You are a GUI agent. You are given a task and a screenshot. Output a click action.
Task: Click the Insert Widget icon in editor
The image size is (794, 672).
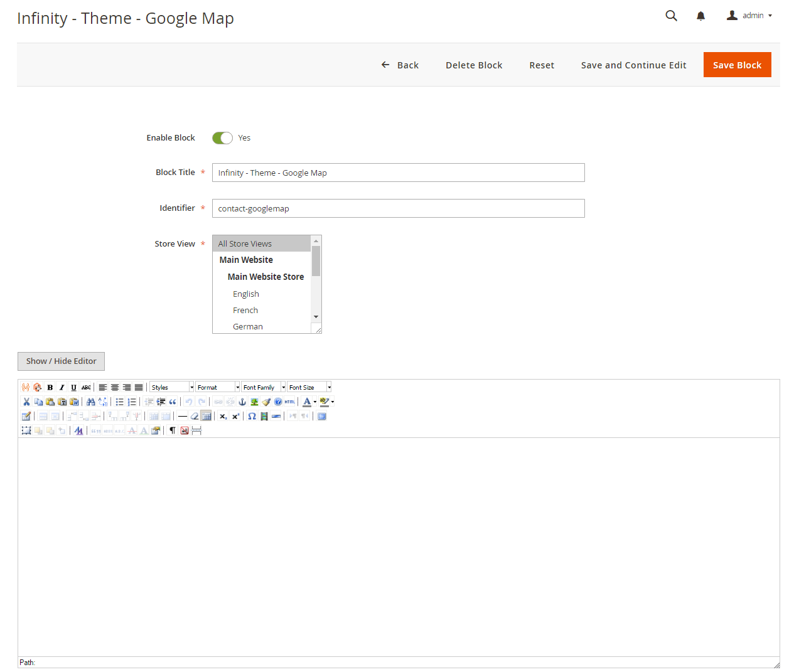tap(38, 387)
